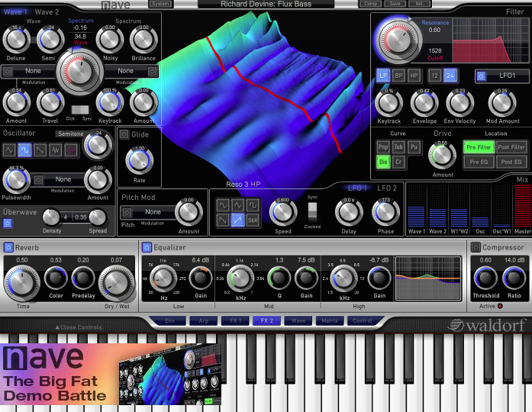Click the right Spectrum modulation power icon

click(x=153, y=71)
